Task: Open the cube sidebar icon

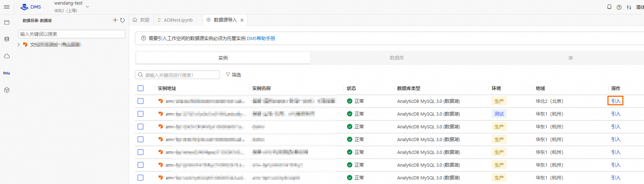Action: click(7, 90)
